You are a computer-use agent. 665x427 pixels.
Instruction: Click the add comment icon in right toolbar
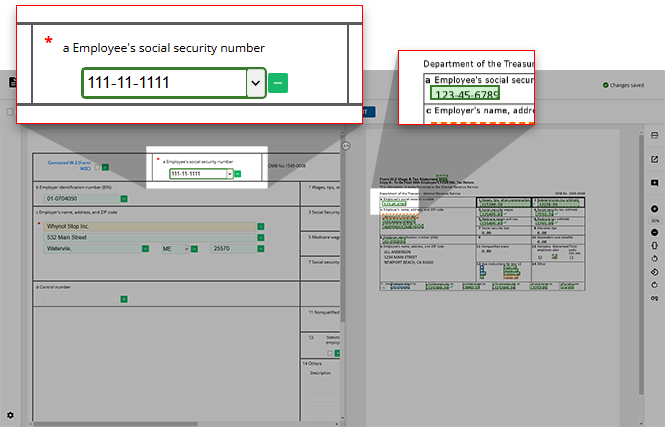pyautogui.click(x=654, y=183)
